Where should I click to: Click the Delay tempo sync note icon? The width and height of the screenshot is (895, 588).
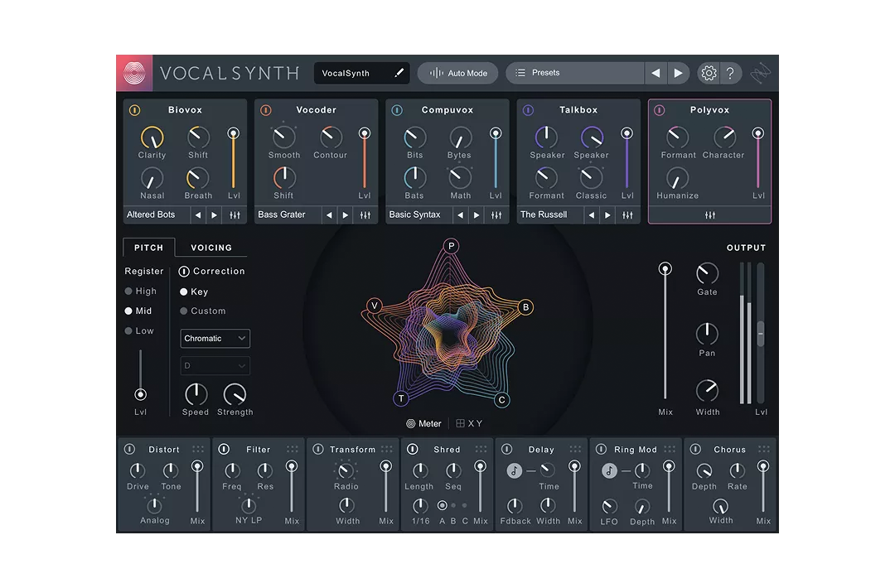[515, 471]
